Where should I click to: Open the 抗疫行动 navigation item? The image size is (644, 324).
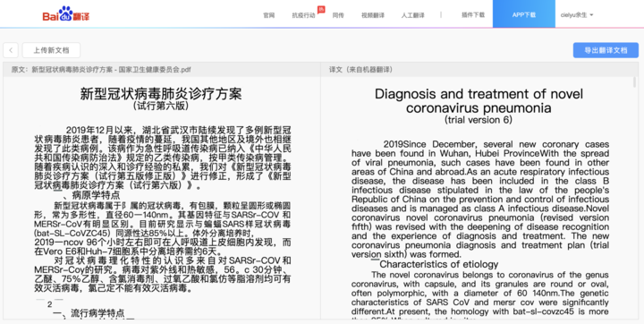pyautogui.click(x=303, y=15)
